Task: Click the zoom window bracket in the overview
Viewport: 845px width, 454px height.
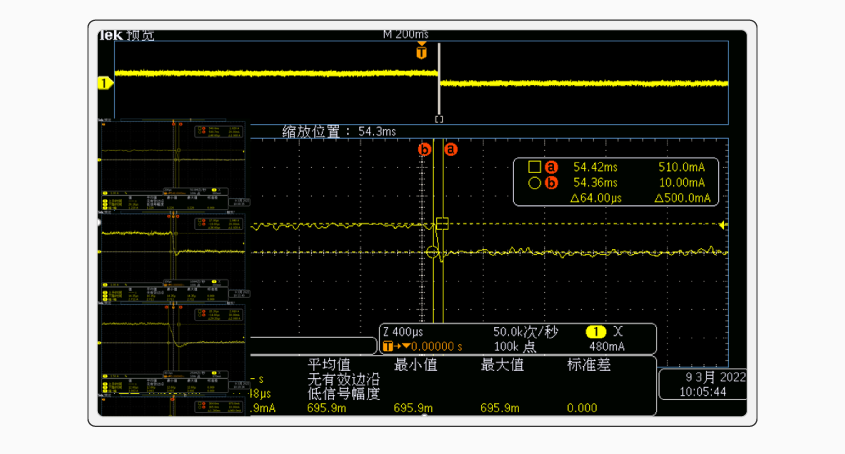Action: (x=438, y=119)
